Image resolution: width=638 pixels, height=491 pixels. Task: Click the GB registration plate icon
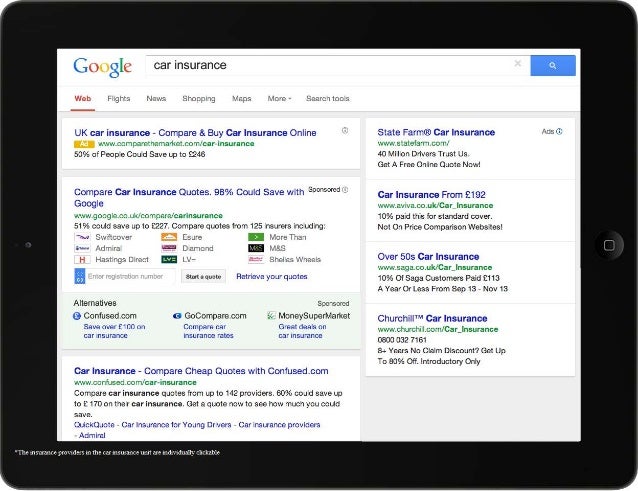80,276
